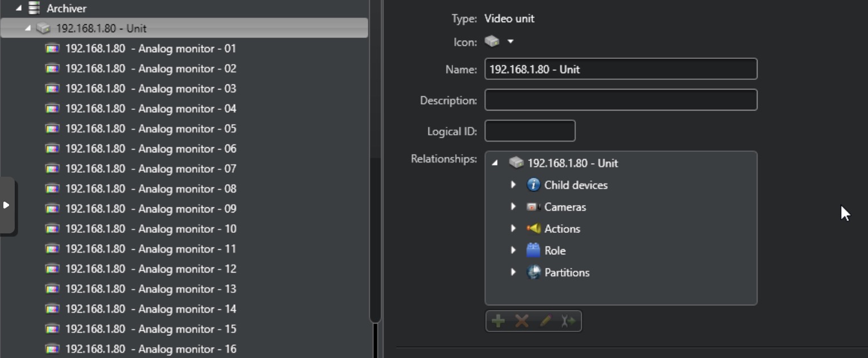Viewport: 868px width, 358px height.
Task: Click the Analog monitor - 04 icon
Action: point(52,109)
